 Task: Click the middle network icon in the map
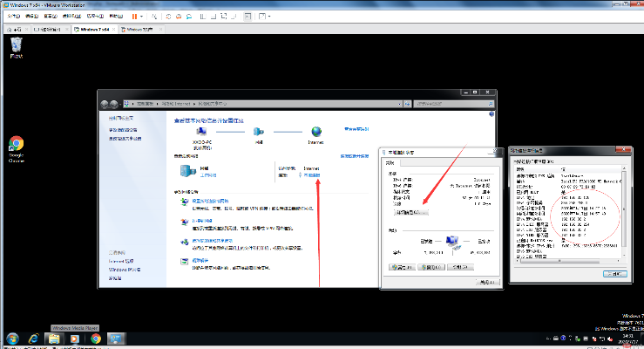(x=258, y=132)
